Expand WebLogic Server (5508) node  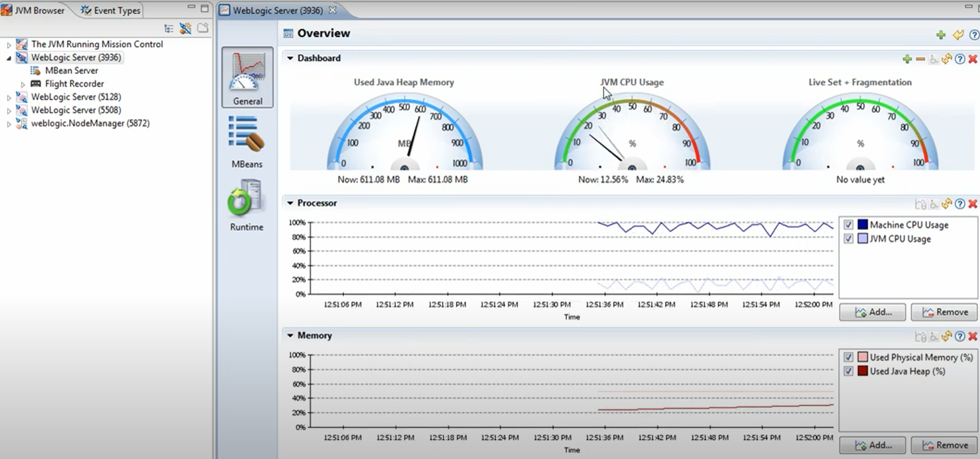point(9,111)
